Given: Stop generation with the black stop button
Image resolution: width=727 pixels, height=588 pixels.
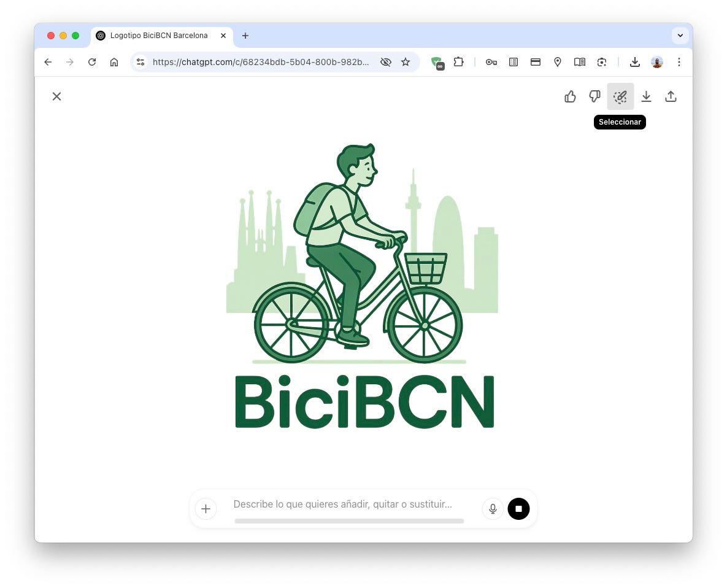Looking at the screenshot, I should (519, 509).
